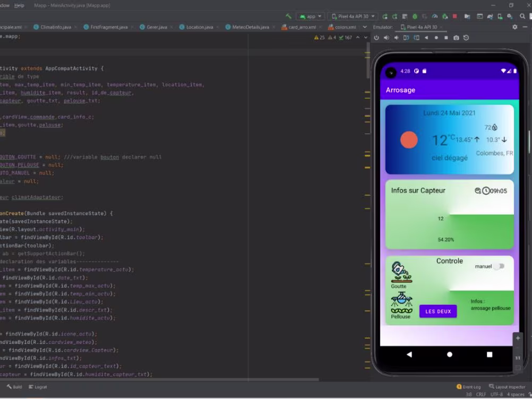Click the 4 spaces indent status entry
532x399 pixels.
click(x=516, y=394)
